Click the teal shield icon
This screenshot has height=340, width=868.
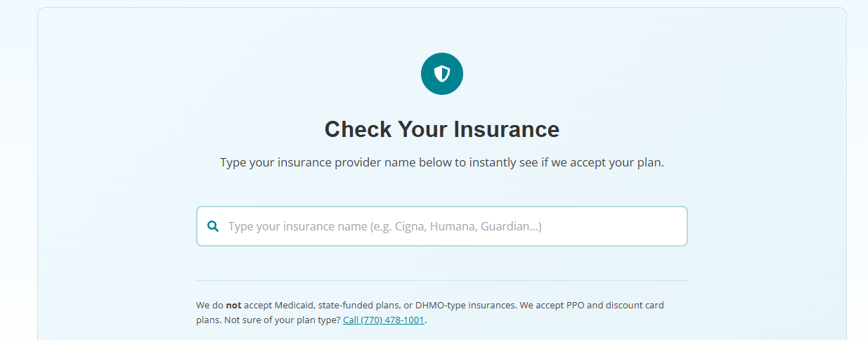coord(441,74)
